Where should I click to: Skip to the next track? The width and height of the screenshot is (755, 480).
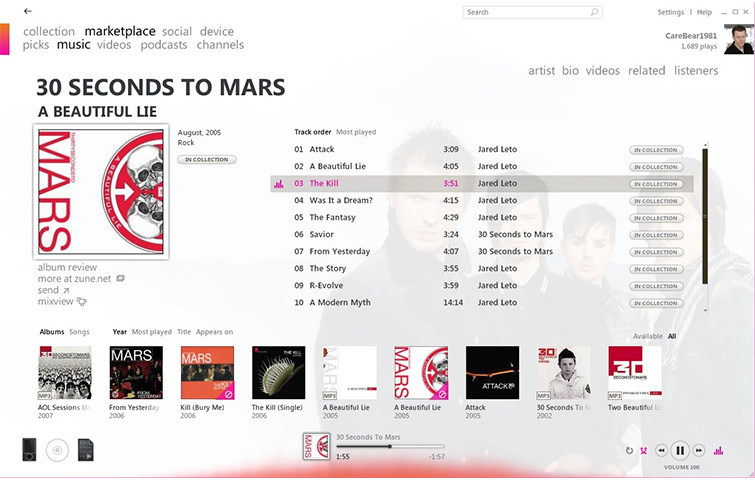699,451
